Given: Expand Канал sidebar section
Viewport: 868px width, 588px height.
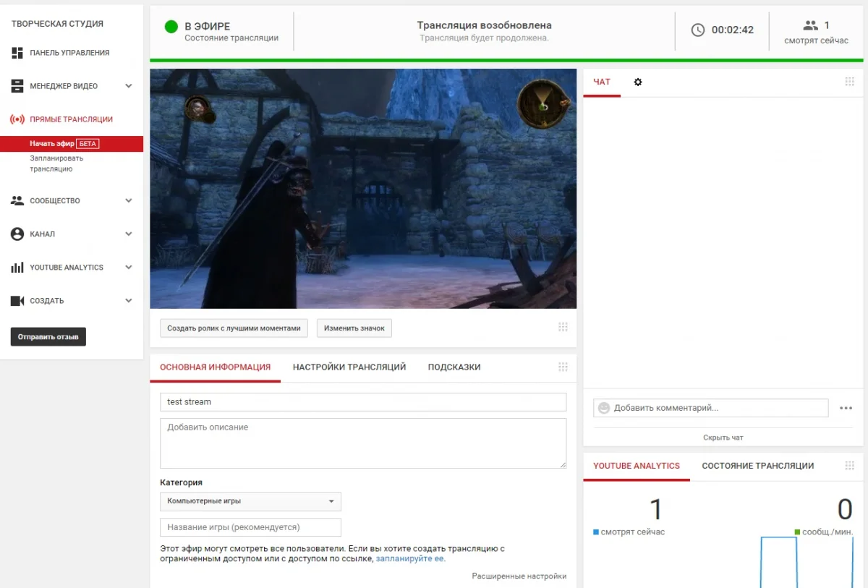Looking at the screenshot, I should click(129, 234).
